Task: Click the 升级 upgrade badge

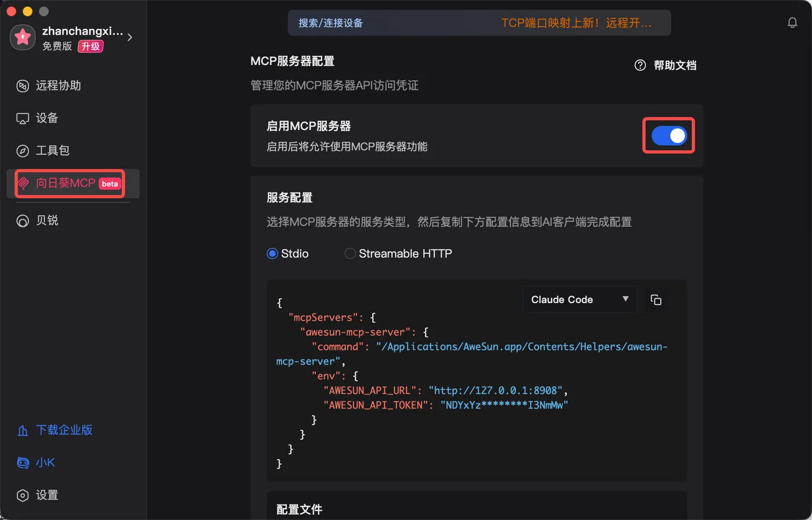Action: click(x=90, y=46)
